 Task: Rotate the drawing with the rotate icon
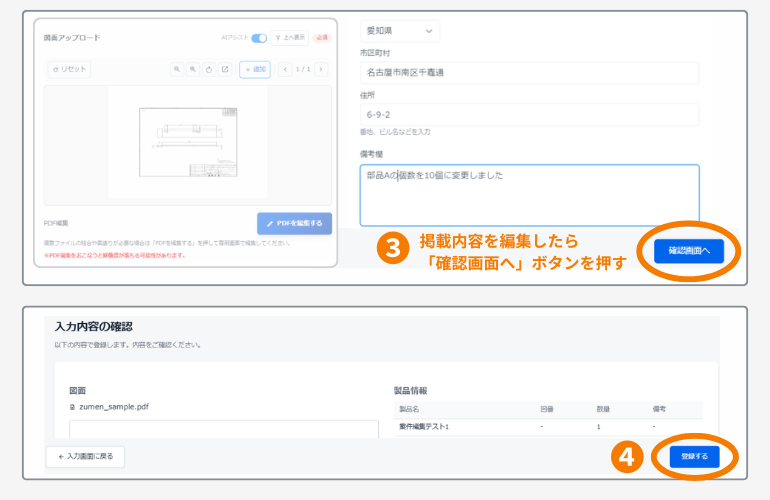tap(209, 69)
